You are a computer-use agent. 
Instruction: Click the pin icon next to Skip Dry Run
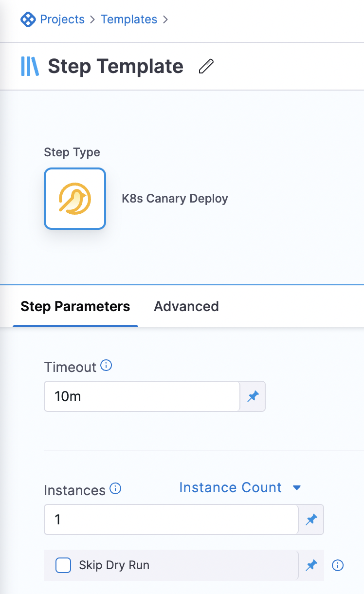[x=311, y=565]
